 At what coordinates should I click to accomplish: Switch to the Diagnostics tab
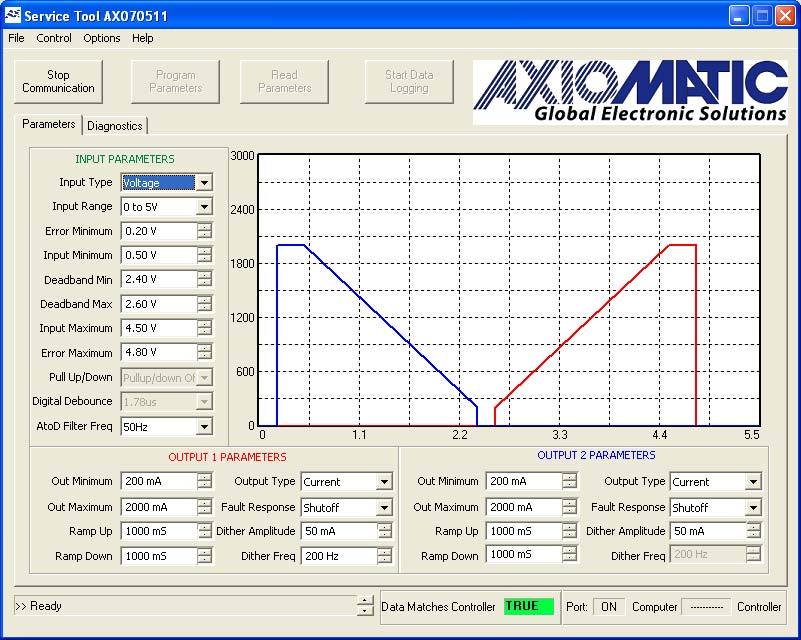pyautogui.click(x=115, y=126)
